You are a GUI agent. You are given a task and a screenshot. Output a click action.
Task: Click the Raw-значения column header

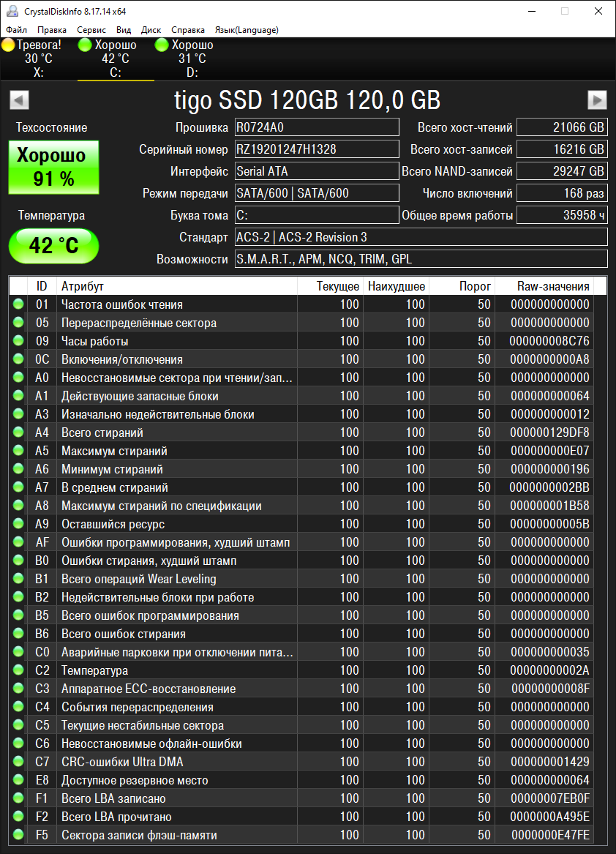(x=544, y=286)
